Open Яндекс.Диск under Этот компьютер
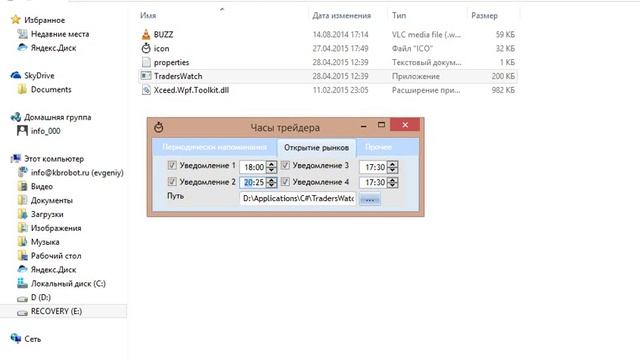The width and height of the screenshot is (640, 360). click(53, 269)
